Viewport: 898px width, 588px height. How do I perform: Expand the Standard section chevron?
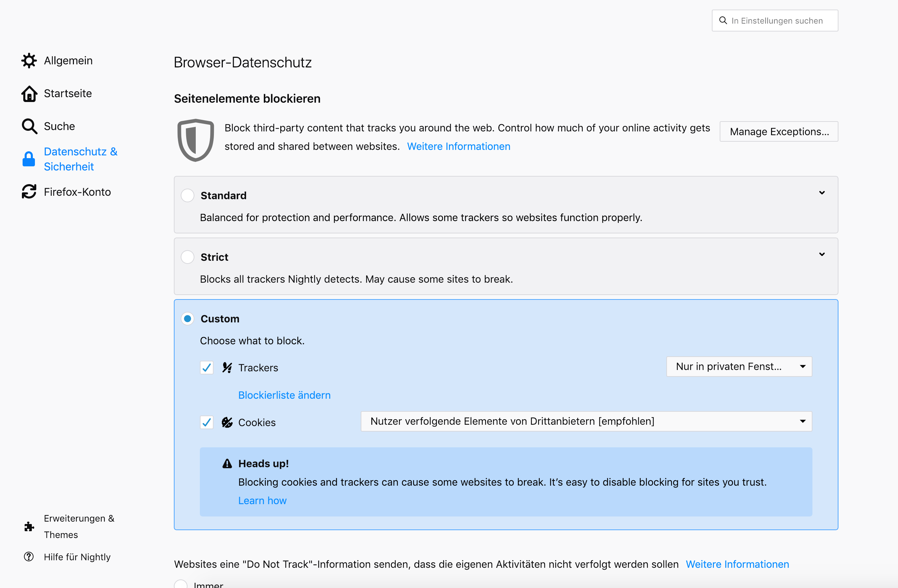coord(822,193)
